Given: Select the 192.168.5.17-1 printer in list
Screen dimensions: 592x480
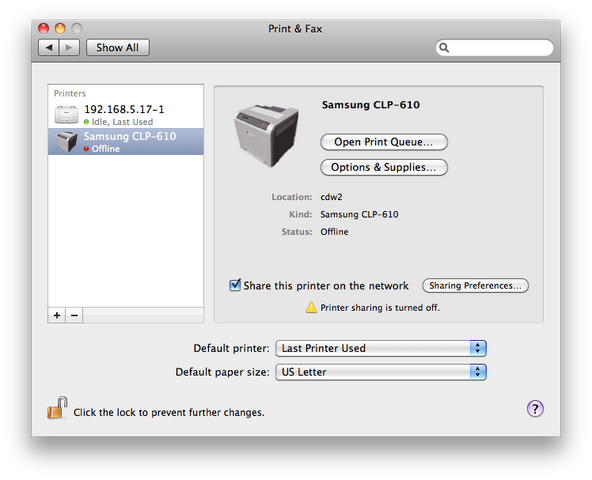Looking at the screenshot, I should tap(126, 115).
